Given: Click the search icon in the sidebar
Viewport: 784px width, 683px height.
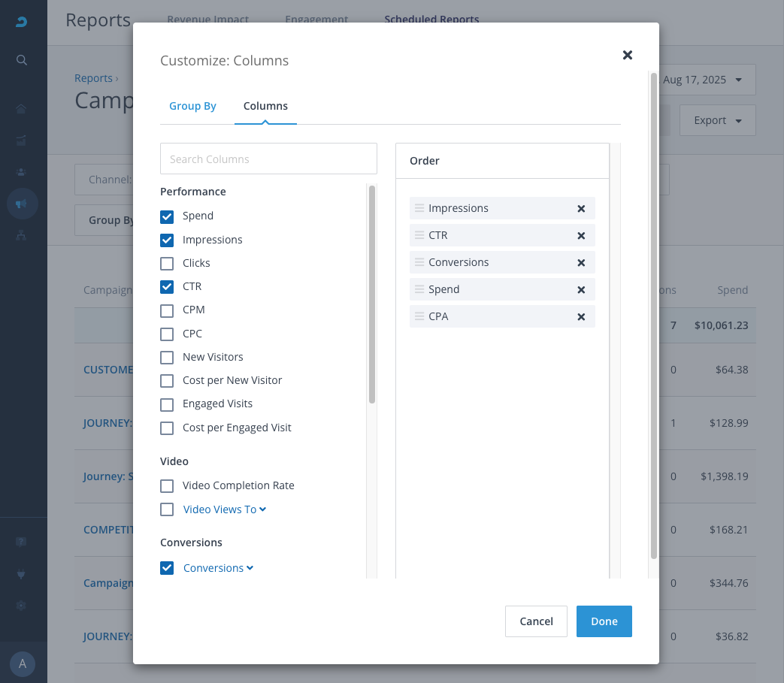Looking at the screenshot, I should pyautogui.click(x=22, y=60).
